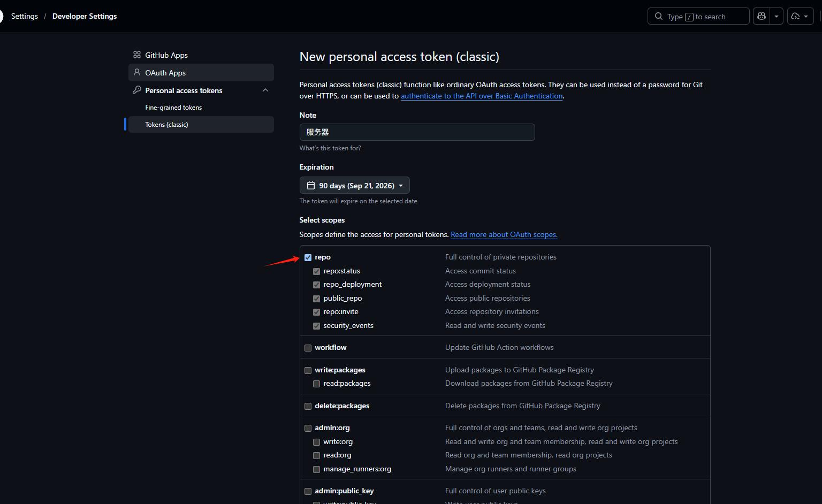The width and height of the screenshot is (822, 504).
Task: Check the admin:org scope checkbox
Action: (x=308, y=428)
